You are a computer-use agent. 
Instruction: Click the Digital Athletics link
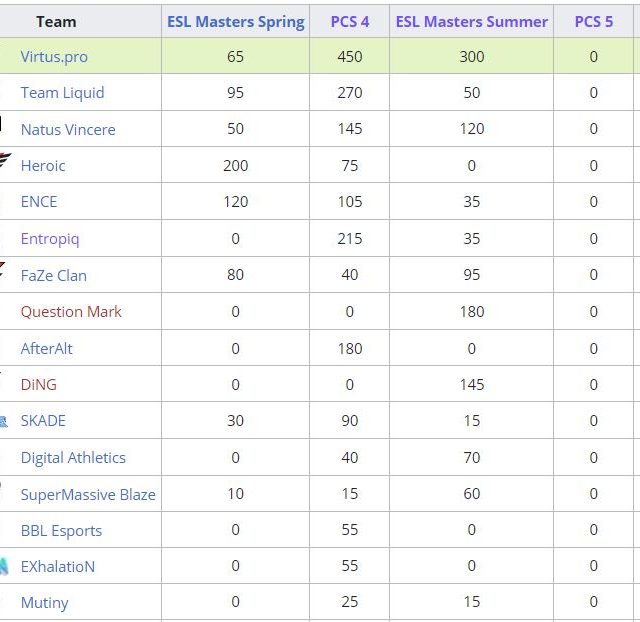pos(73,457)
